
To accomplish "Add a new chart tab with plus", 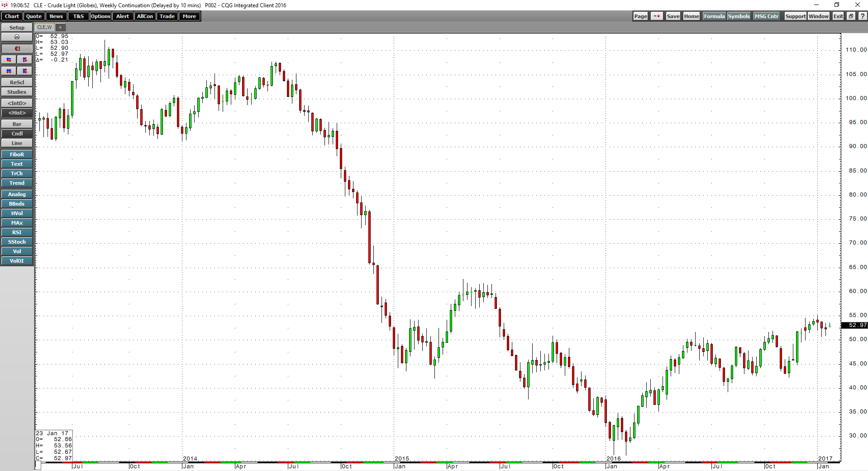I will click(60, 28).
